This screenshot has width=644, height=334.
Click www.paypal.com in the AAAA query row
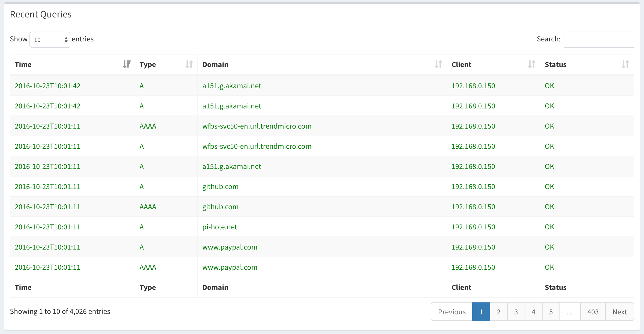230,267
